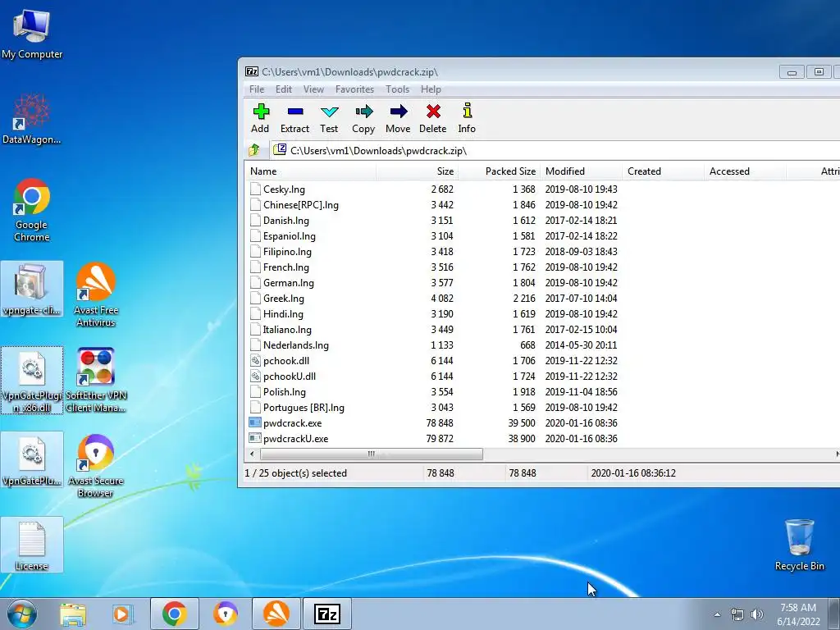Select the German.lng file row
Image resolution: width=840 pixels, height=630 pixels.
coord(541,282)
